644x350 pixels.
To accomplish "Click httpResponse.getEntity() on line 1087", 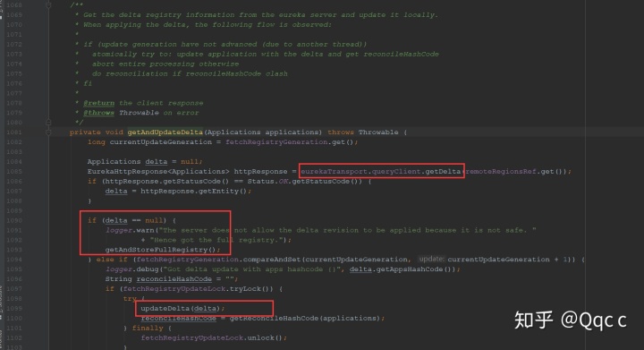I will [193, 191].
